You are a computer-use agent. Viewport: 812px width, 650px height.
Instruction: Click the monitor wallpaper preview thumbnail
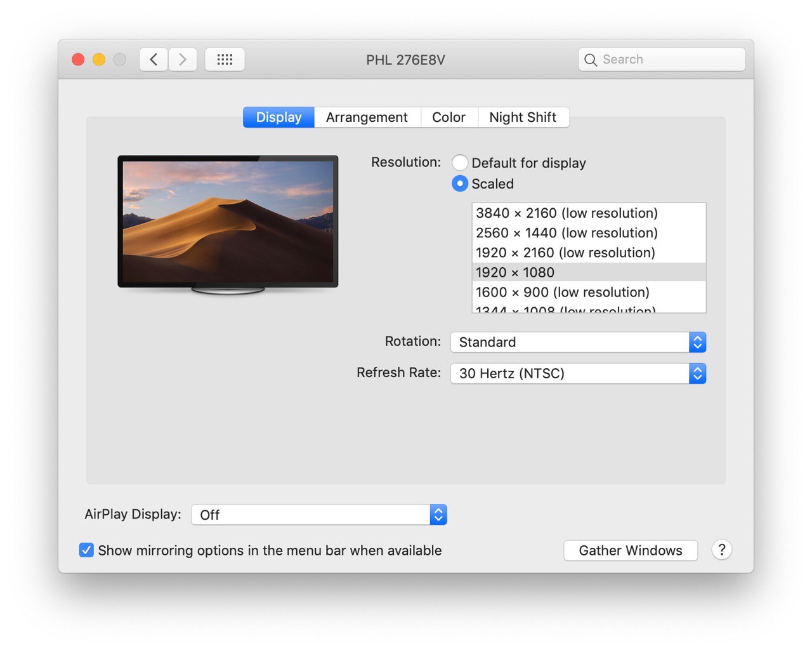pos(228,222)
